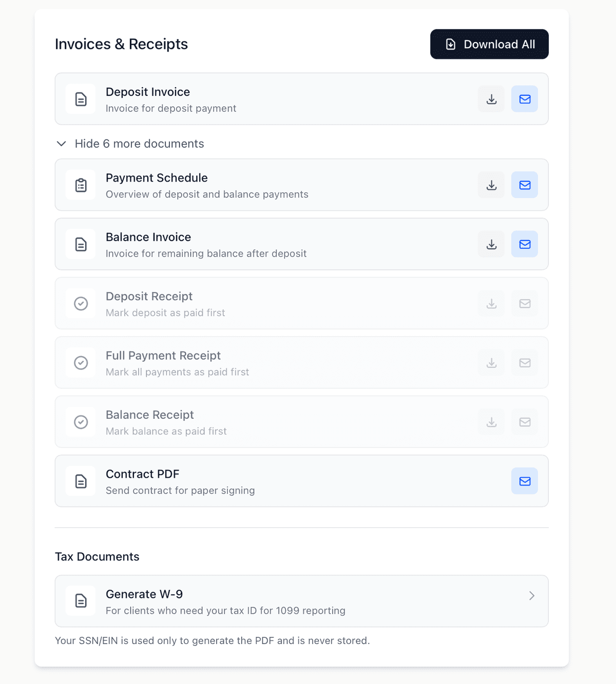This screenshot has width=616, height=684.
Task: Click the checkmark icon beside Deposit Receipt
Action: 81,303
